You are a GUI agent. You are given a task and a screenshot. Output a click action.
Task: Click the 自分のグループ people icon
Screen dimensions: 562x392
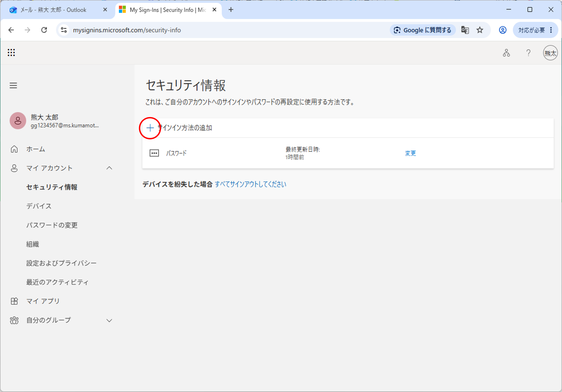pos(14,320)
